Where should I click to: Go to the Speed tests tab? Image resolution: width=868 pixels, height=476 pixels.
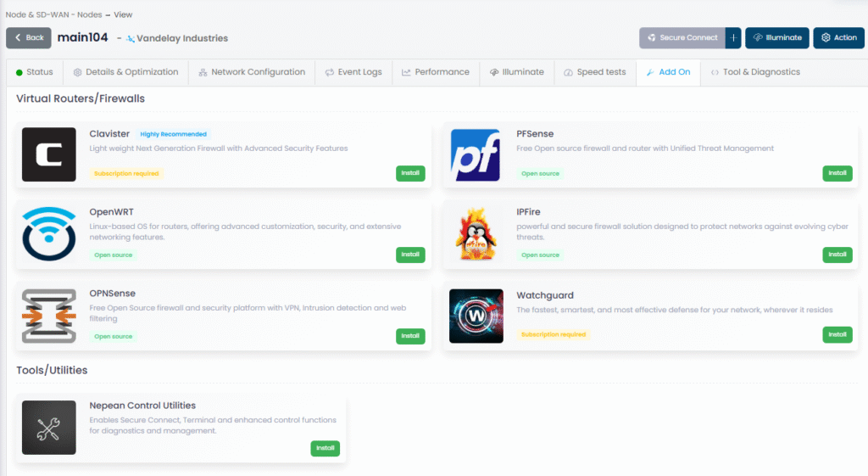tap(594, 72)
